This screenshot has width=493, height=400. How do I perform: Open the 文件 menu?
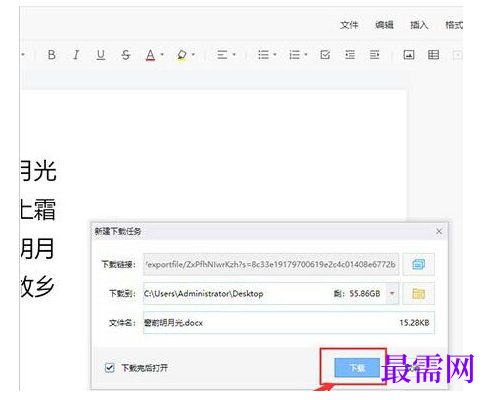point(349,25)
